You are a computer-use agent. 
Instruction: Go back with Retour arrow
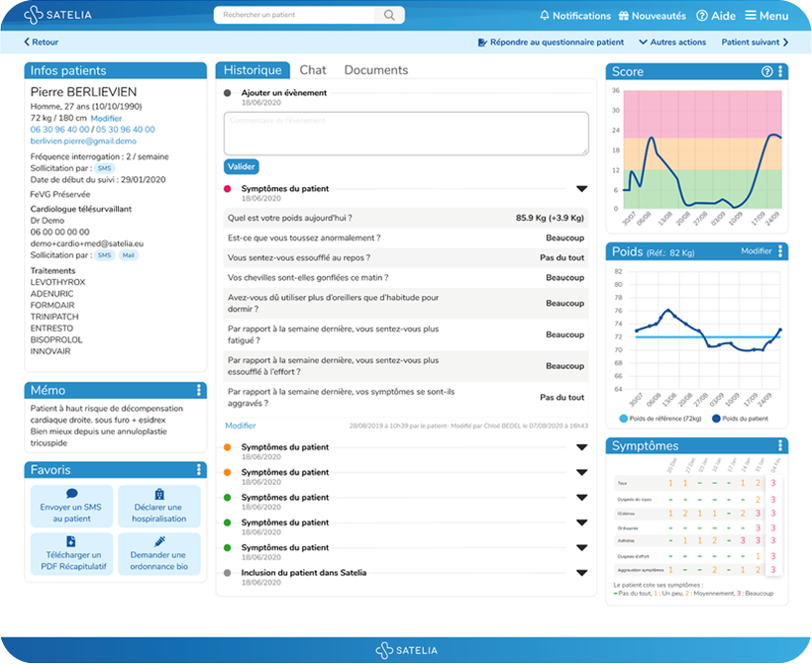pos(41,42)
